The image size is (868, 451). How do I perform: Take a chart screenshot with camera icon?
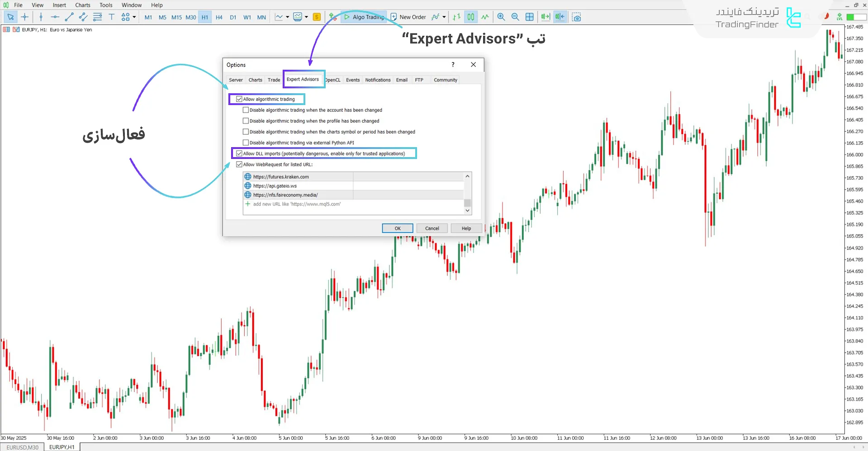576,17
